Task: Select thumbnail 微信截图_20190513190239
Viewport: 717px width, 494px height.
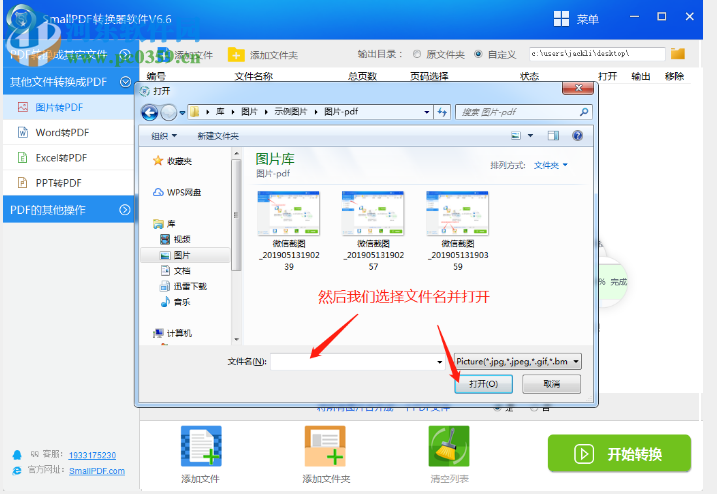Action: click(x=289, y=231)
